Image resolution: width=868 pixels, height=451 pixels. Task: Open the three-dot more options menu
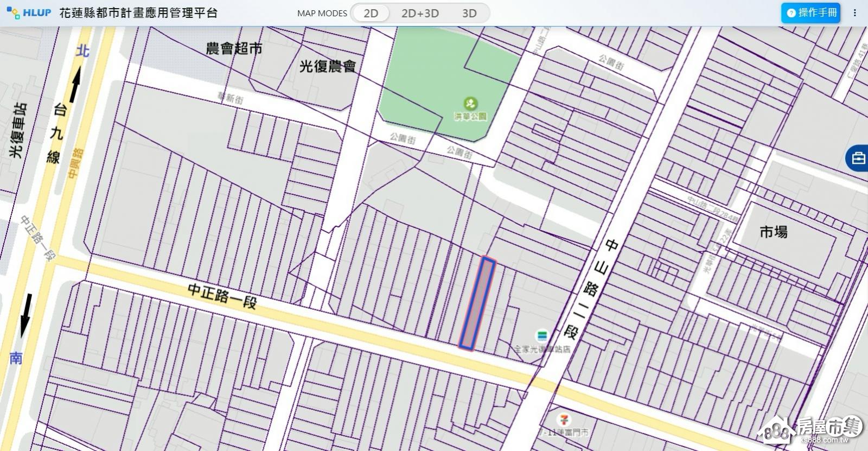tap(854, 12)
